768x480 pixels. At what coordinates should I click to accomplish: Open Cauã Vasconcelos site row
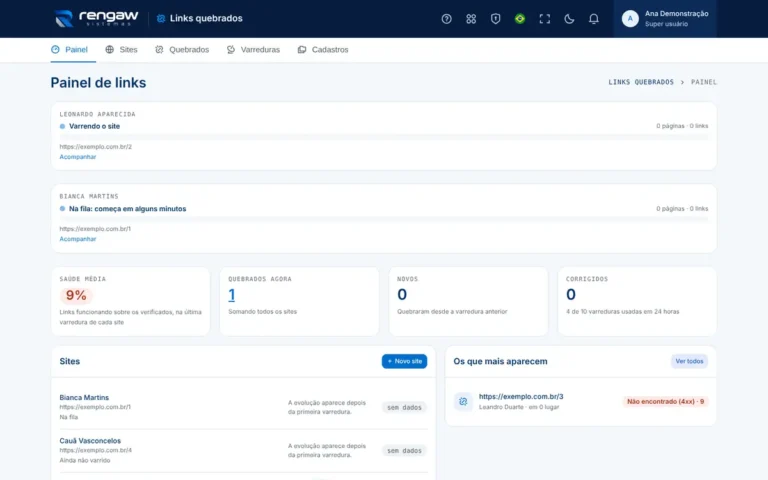[x=243, y=450]
